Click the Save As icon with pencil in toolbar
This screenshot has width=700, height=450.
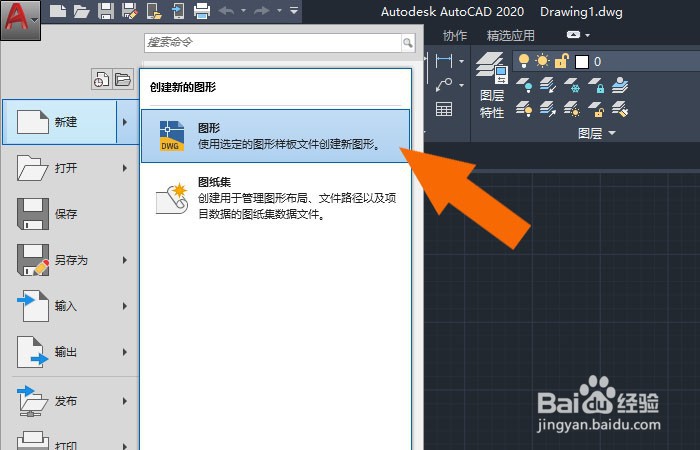(129, 11)
